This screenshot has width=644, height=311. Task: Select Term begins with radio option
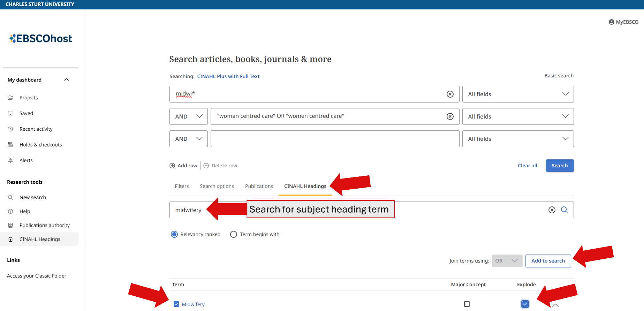coord(234,234)
